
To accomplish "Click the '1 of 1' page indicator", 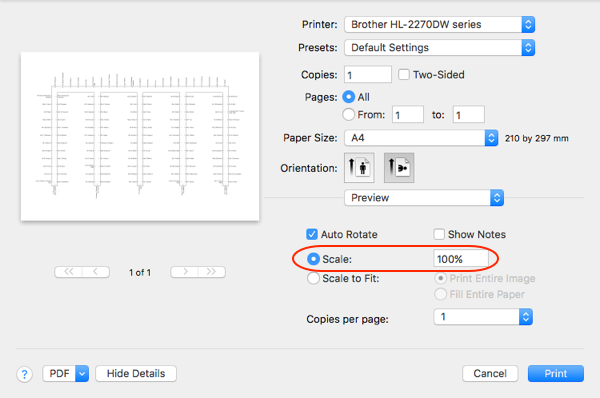I will tap(140, 272).
